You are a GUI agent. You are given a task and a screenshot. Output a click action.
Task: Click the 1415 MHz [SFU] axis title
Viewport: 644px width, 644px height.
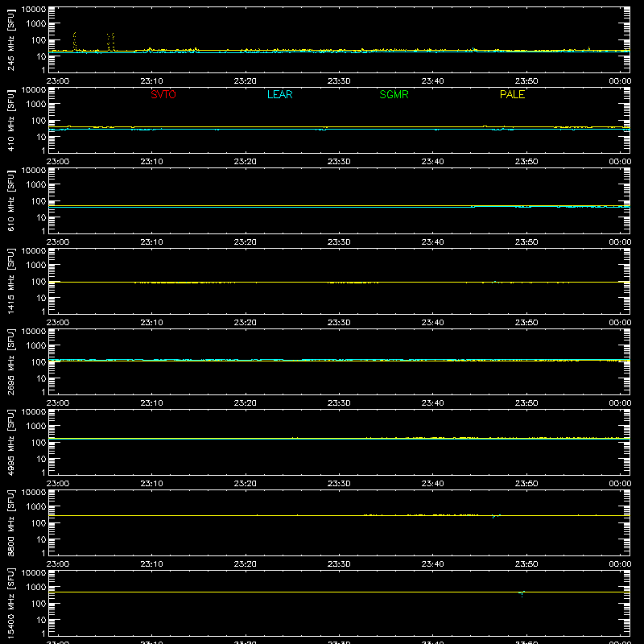pyautogui.click(x=10, y=281)
